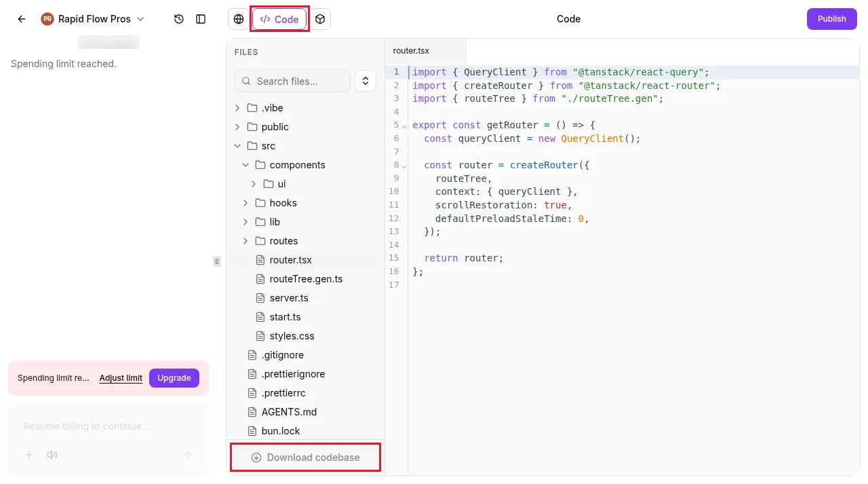Fold code at line 5 arrow
Viewport: 868px width, 484px height.
click(x=405, y=126)
